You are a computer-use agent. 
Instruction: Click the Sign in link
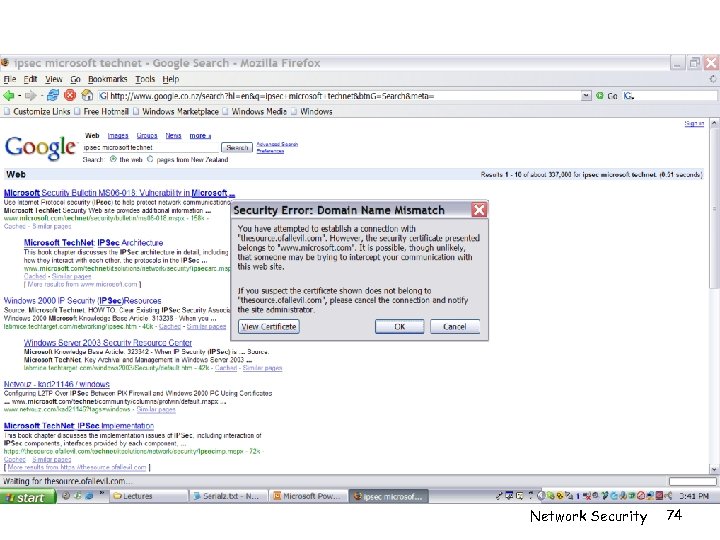pos(694,124)
